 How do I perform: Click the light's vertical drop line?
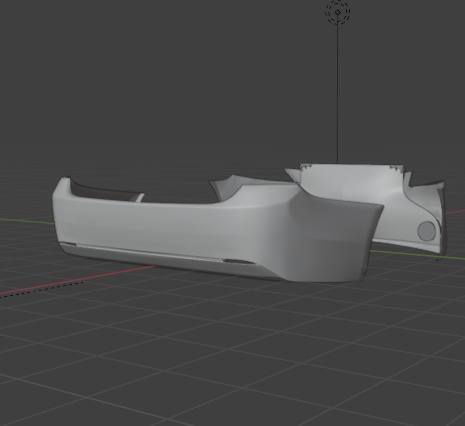[337, 93]
